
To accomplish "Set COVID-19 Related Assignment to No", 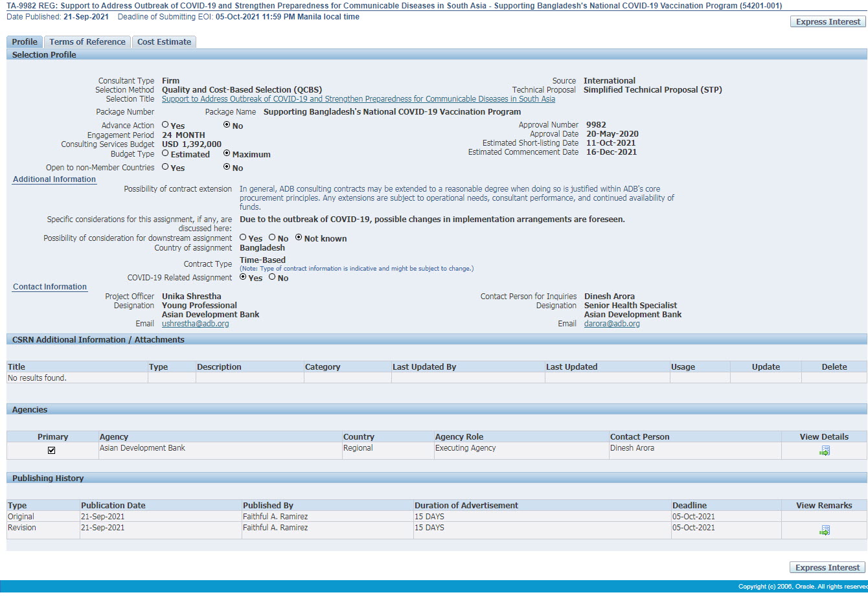I will 273,277.
